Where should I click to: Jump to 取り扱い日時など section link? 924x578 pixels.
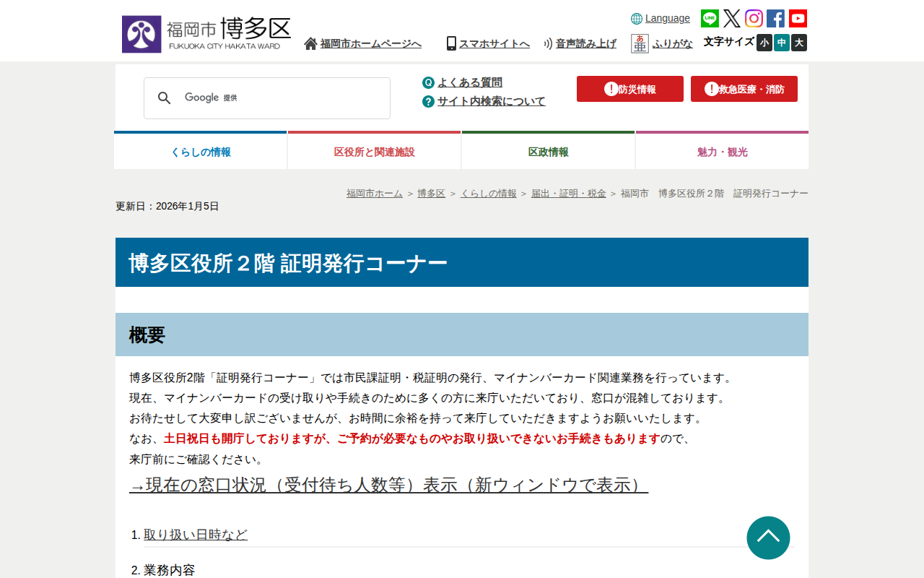pos(196,535)
